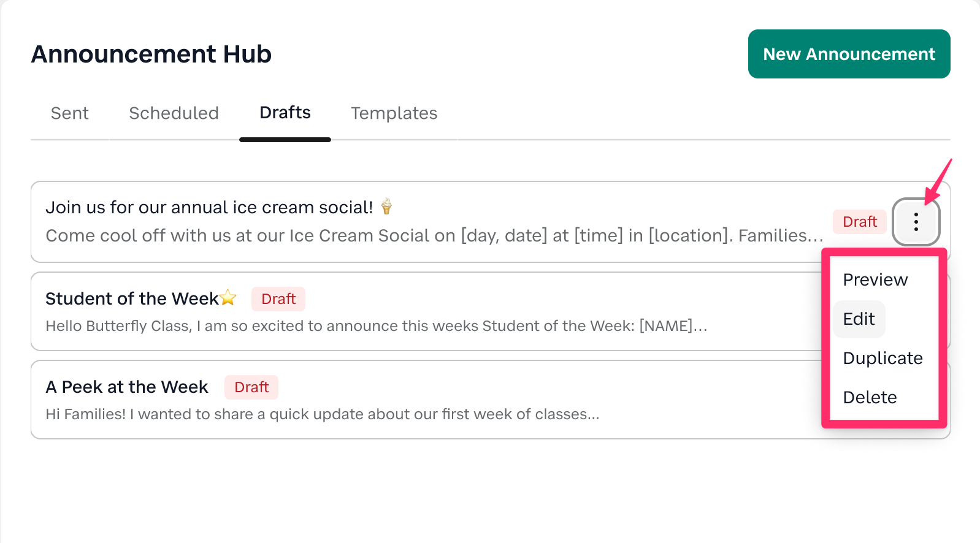The image size is (980, 543).
Task: Click the Hello Butterfly Class preview text
Action: pos(376,326)
